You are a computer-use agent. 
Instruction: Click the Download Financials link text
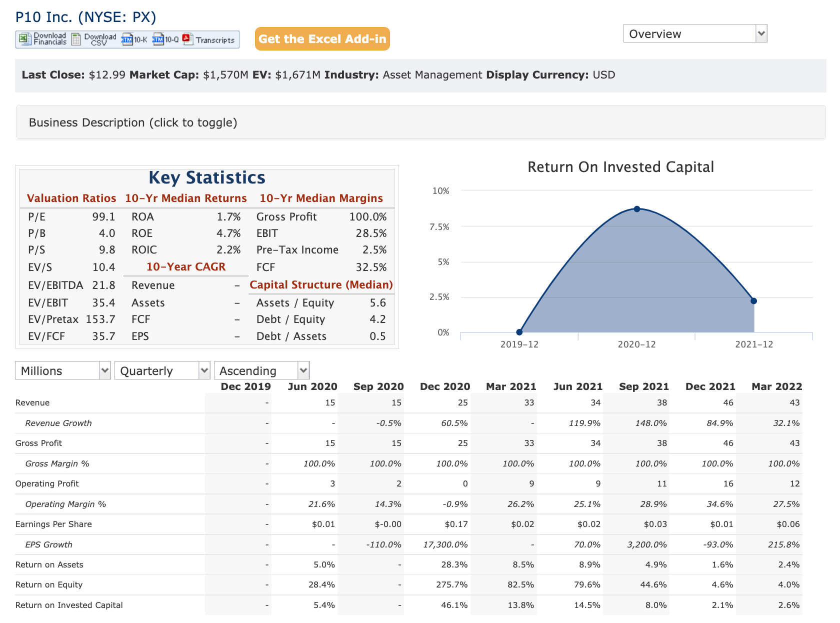pyautogui.click(x=50, y=39)
